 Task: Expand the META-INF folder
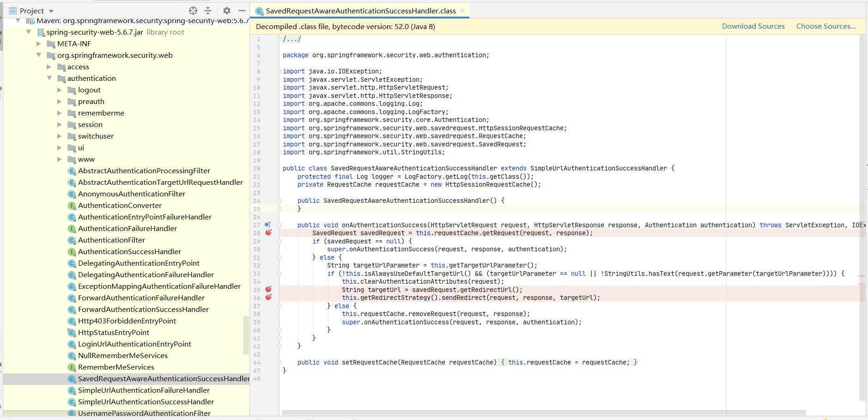pos(39,44)
